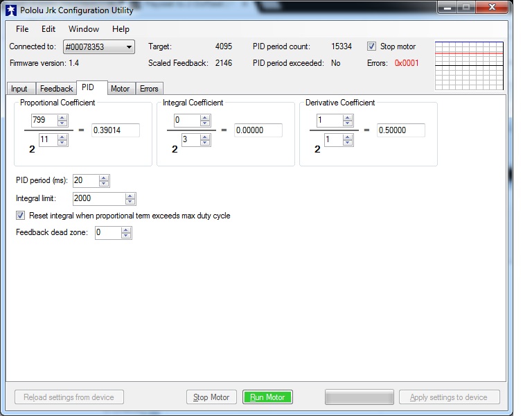
Task: Click the red Errors 0x0001 value
Action: [x=407, y=63]
